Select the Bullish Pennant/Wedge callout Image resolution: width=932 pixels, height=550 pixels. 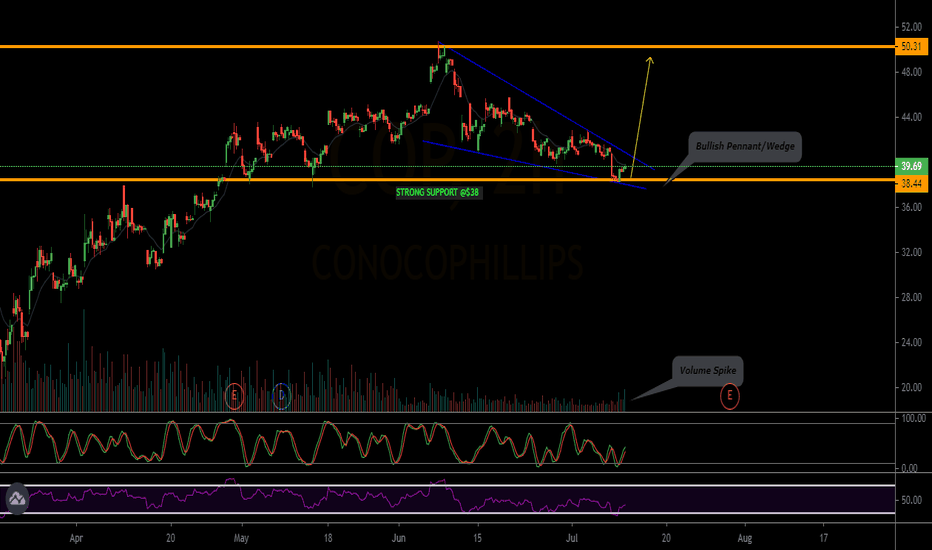pyautogui.click(x=745, y=146)
